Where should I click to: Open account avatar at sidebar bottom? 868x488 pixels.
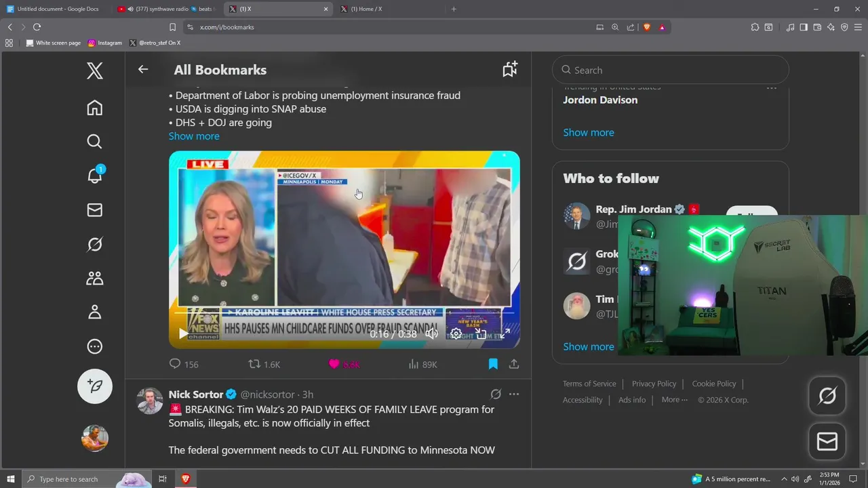(x=95, y=438)
